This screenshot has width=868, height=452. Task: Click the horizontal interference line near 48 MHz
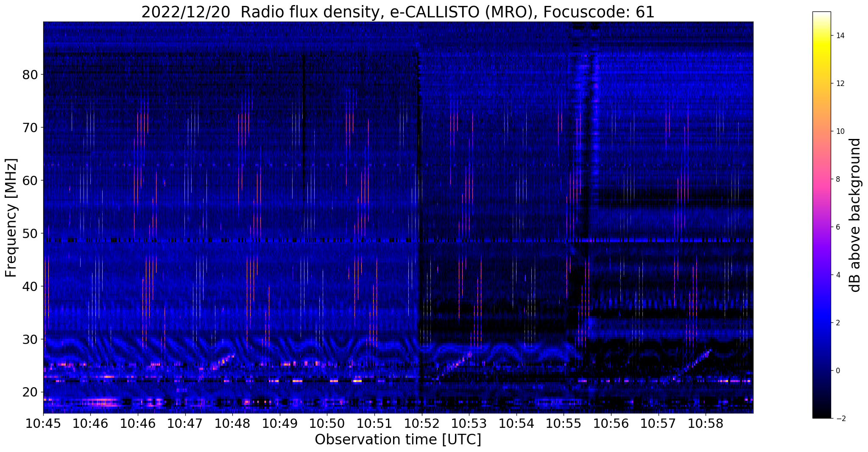[x=398, y=240]
